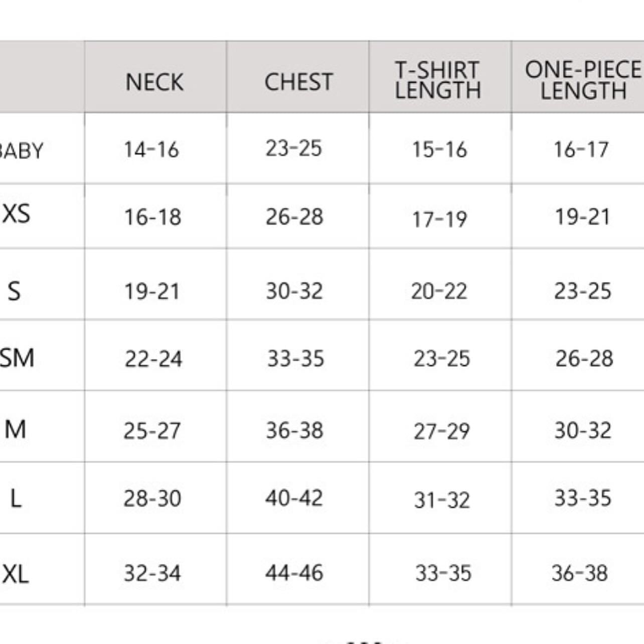Click chest value 40-42 in L row
The image size is (644, 644).
coord(294,498)
